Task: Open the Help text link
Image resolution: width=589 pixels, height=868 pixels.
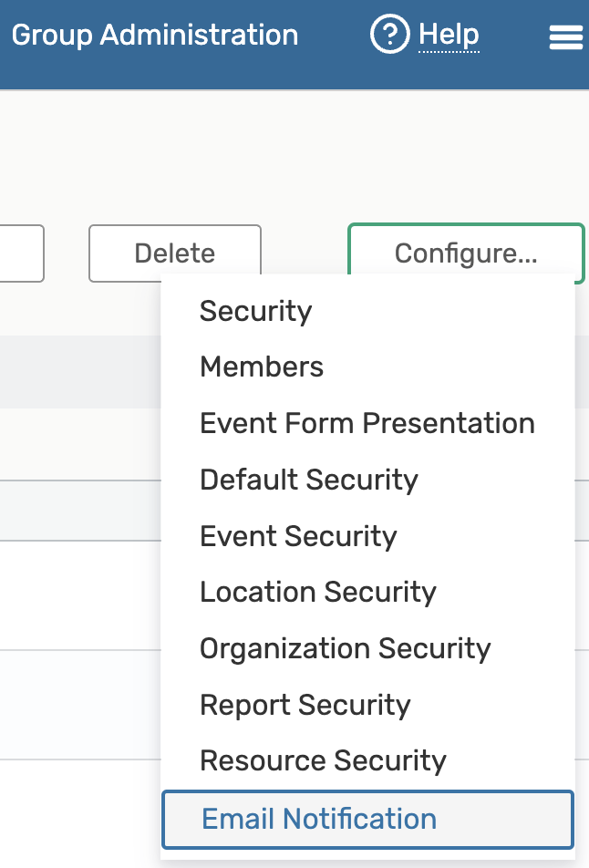Action: pos(449,36)
